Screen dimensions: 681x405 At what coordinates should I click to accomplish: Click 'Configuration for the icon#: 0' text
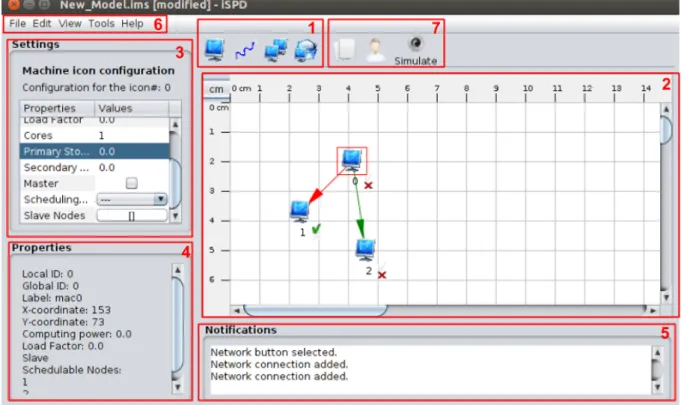tap(96, 88)
